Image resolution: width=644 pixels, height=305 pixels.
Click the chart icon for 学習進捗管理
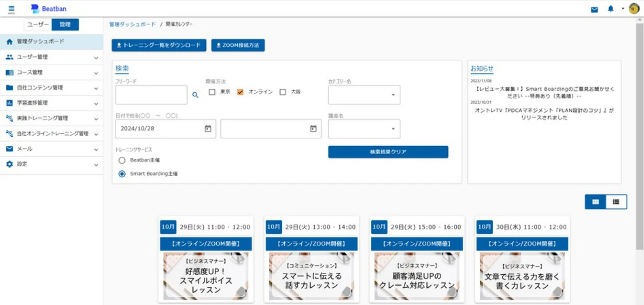tap(9, 103)
